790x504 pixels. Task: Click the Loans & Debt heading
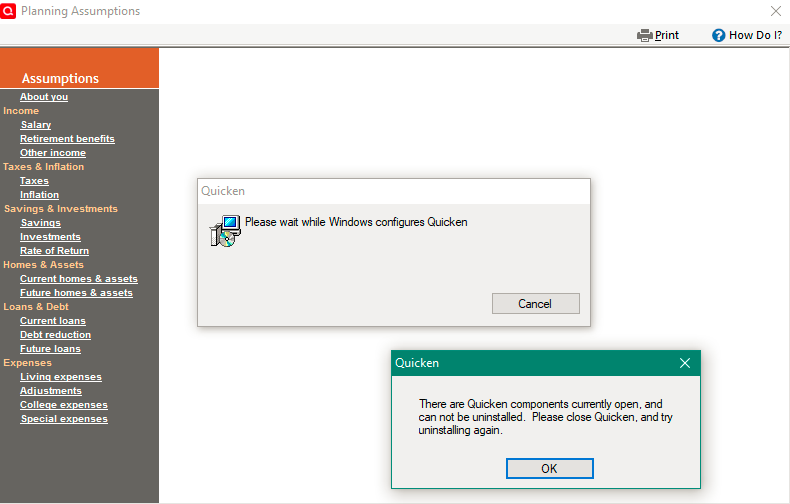pos(36,307)
